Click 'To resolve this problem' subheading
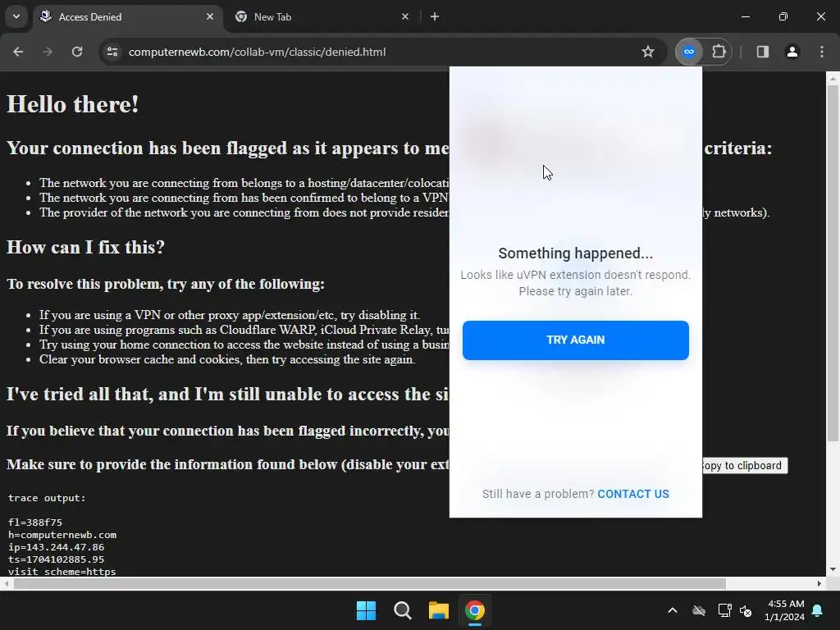The width and height of the screenshot is (840, 630). (x=166, y=283)
